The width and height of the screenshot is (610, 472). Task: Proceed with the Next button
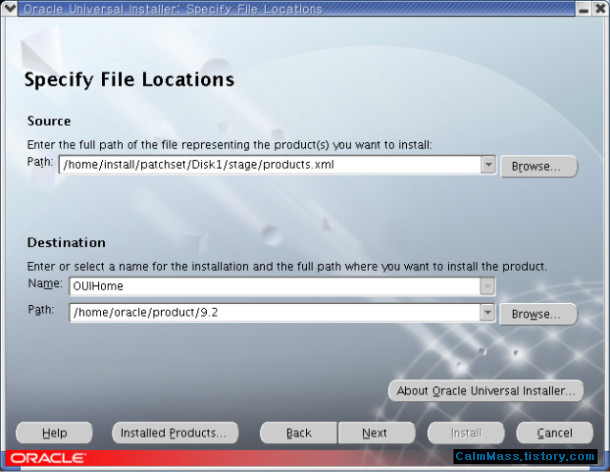(x=377, y=433)
